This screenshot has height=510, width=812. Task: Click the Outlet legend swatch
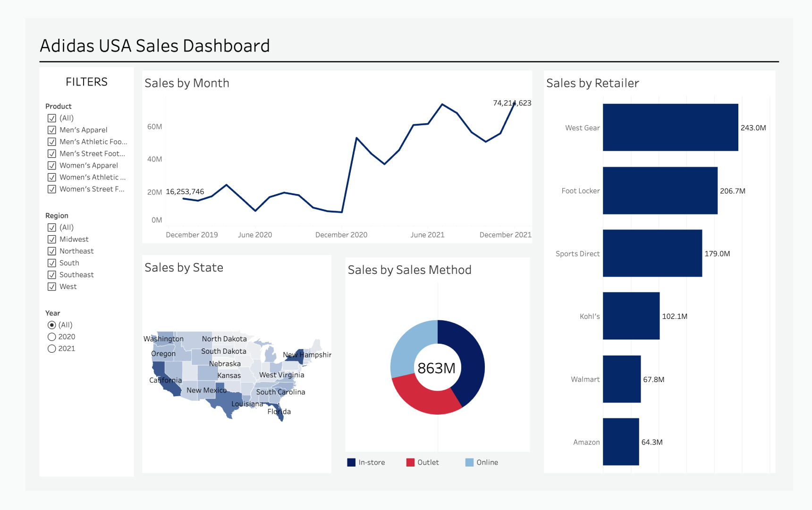point(410,462)
